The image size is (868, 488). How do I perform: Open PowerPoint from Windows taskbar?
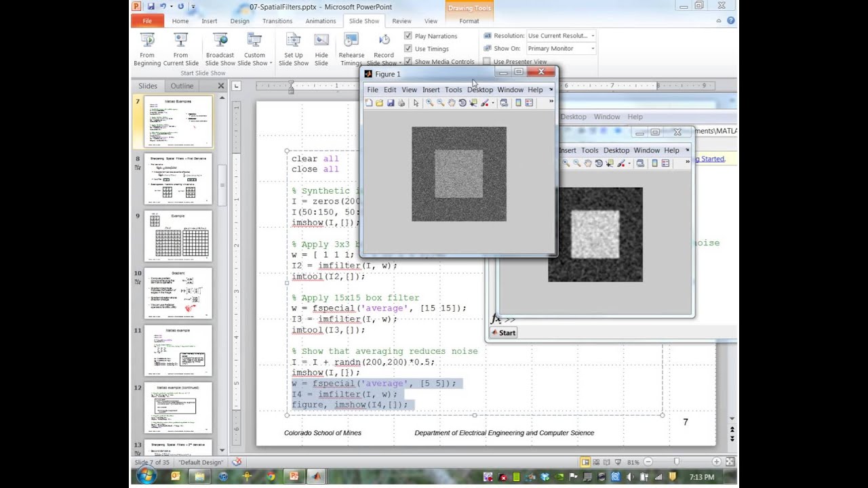click(x=294, y=476)
